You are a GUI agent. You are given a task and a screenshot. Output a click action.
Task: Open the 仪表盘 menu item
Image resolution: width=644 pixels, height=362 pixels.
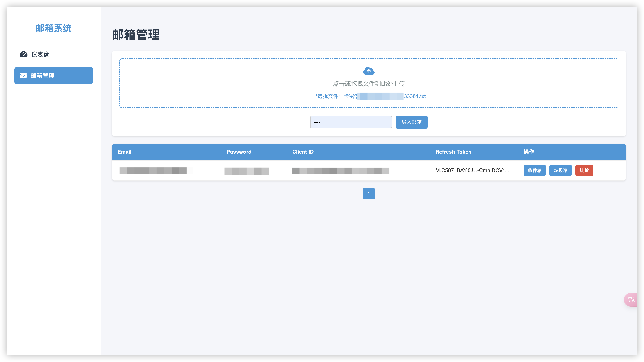click(x=40, y=54)
